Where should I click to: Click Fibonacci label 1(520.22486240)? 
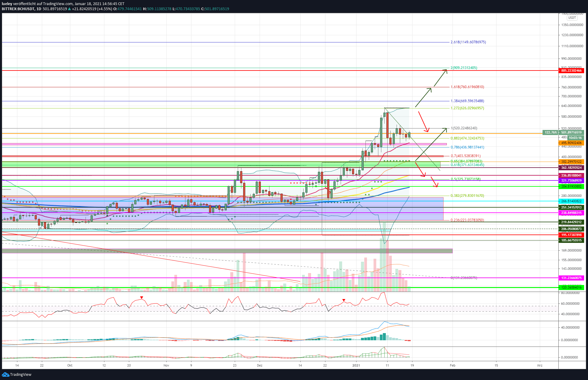point(464,128)
